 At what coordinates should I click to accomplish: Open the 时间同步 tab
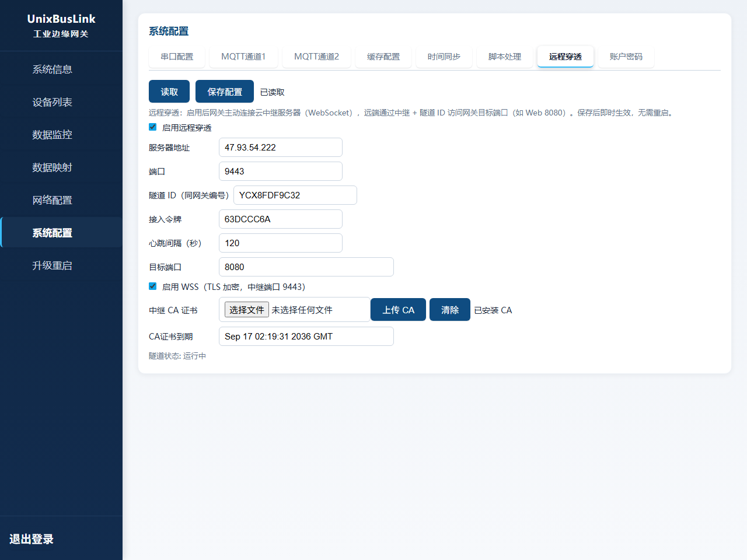tap(444, 57)
